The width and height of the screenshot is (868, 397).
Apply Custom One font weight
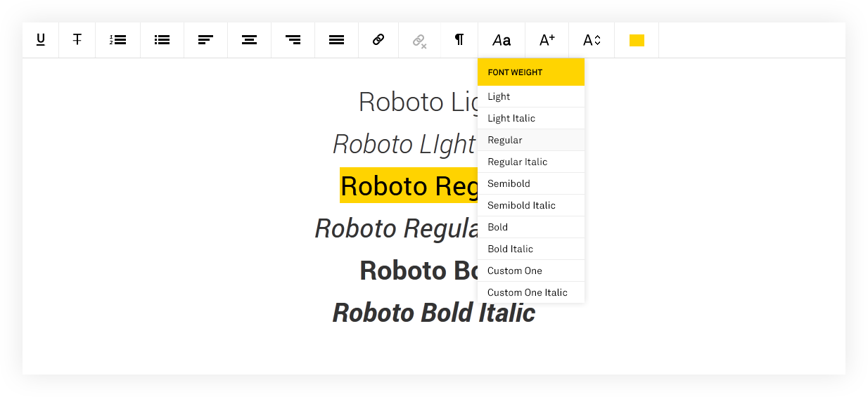click(515, 271)
